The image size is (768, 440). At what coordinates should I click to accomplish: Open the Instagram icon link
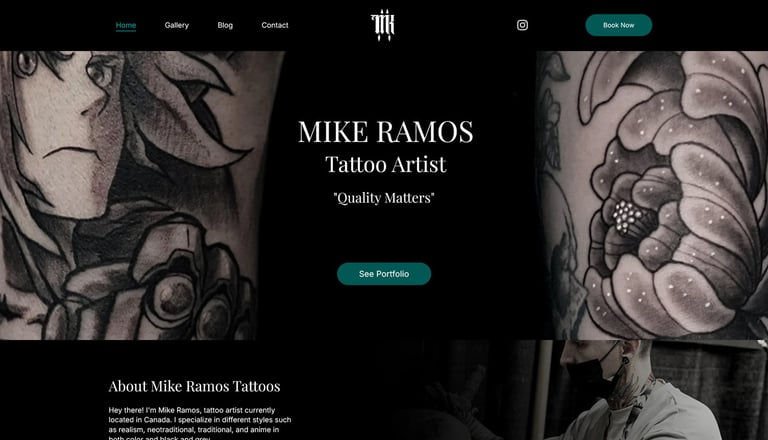click(522, 25)
